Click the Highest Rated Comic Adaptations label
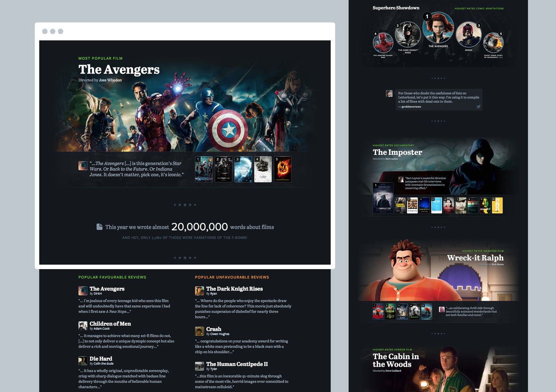The height and width of the screenshot is (392, 556). [x=479, y=9]
